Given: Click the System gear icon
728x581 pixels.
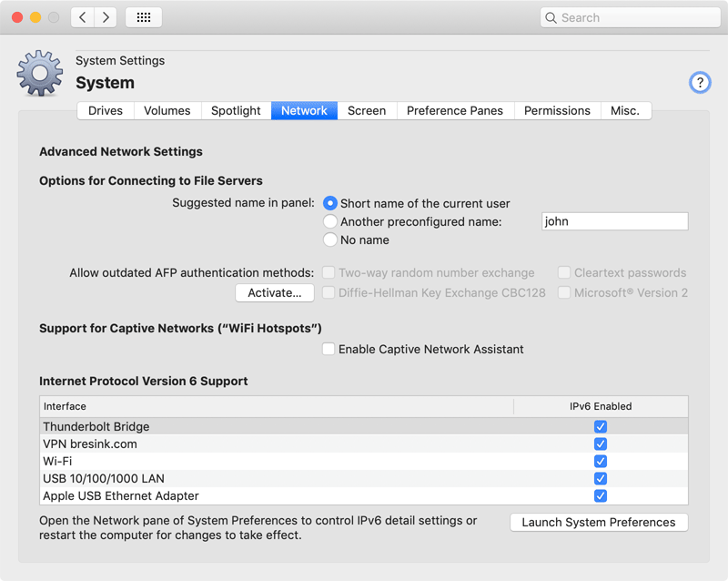Looking at the screenshot, I should (x=40, y=74).
